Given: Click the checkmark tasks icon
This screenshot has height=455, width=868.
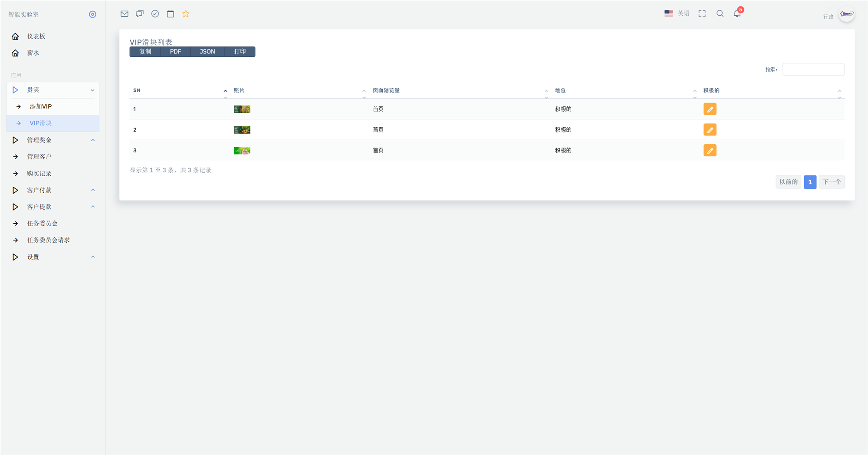Looking at the screenshot, I should [155, 14].
